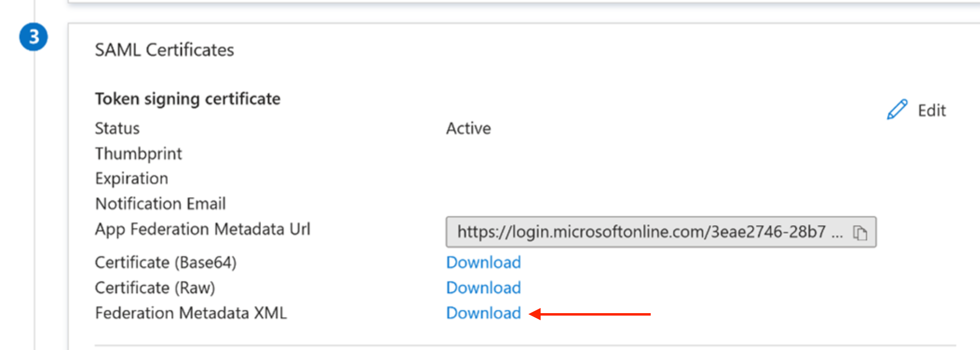Click the Download link marked by the red arrow
This screenshot has width=980, height=350.
(483, 313)
